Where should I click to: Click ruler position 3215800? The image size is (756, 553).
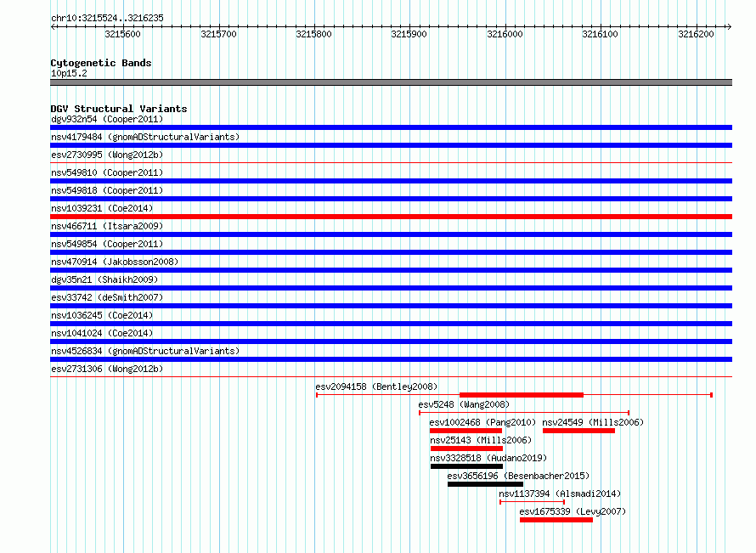314,34
